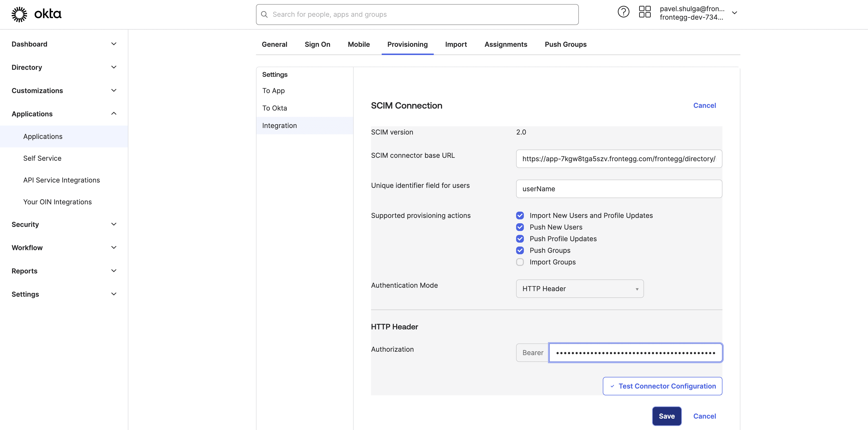Open Your OIN Integrations

click(64, 202)
